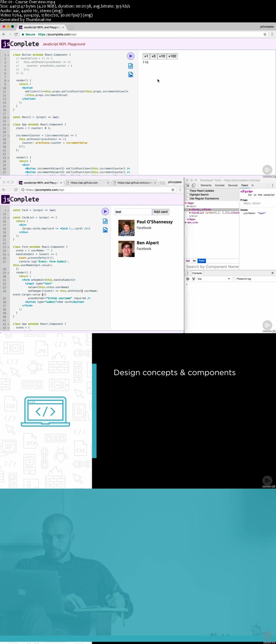Open Chrome menu in the counter playground window
The width and height of the screenshot is (276, 644).
coord(272,34)
